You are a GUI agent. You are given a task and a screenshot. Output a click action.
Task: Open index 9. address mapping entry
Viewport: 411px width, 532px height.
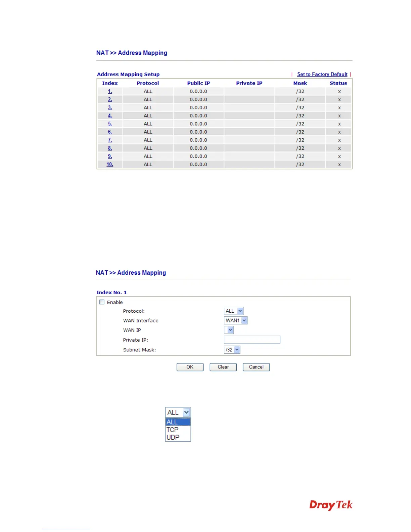pos(110,156)
